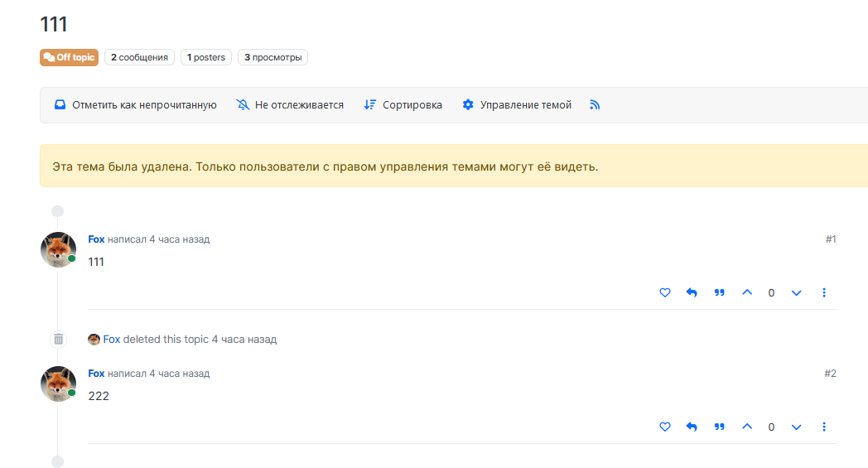Click the small Fox avatar in deletion event

pos(94,339)
